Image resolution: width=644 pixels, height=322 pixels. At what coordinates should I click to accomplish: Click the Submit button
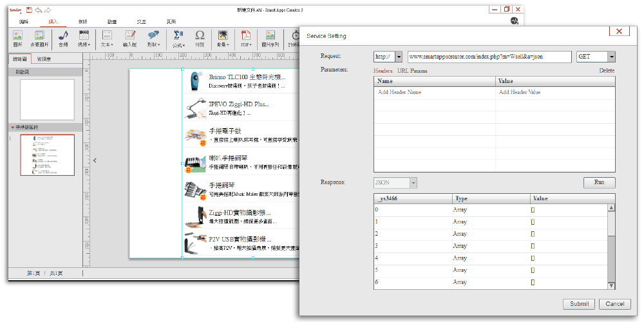point(579,304)
